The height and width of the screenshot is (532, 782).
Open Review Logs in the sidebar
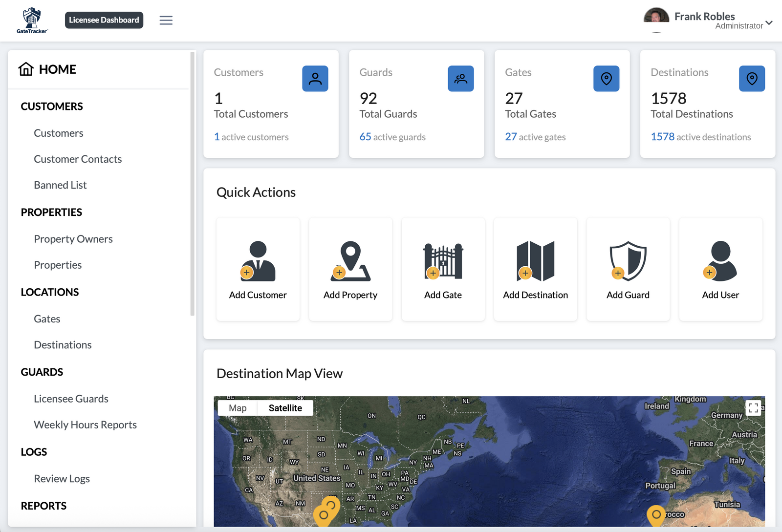click(62, 479)
